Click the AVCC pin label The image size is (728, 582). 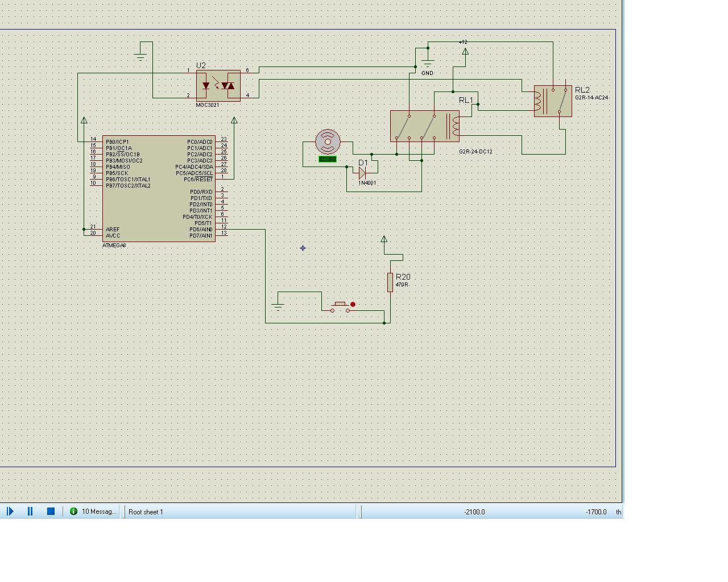[x=113, y=236]
